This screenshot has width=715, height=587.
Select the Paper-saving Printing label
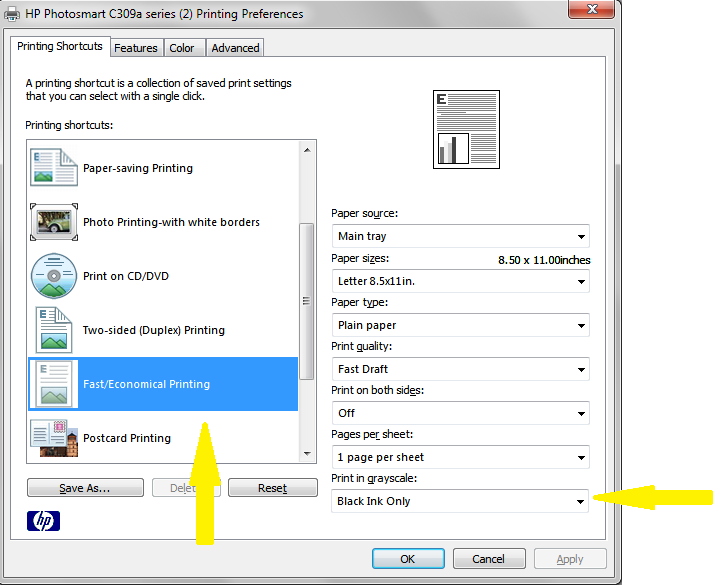pyautogui.click(x=138, y=168)
